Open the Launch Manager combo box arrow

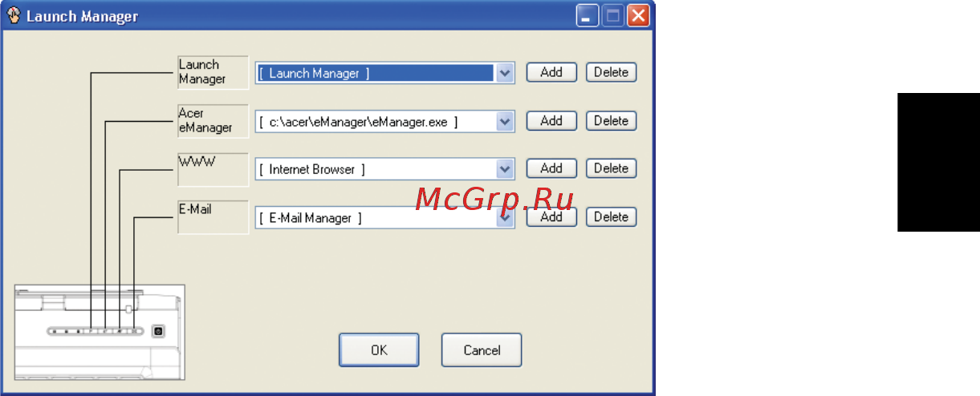point(505,73)
